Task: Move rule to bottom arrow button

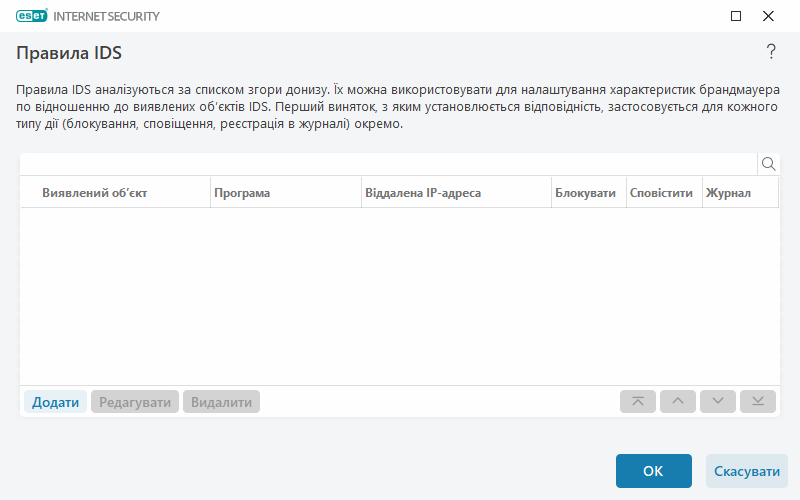Action: click(758, 402)
